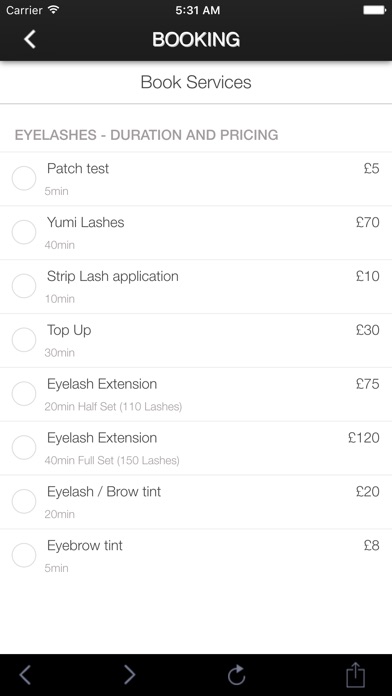Reload the page with refresh icon

237,675
